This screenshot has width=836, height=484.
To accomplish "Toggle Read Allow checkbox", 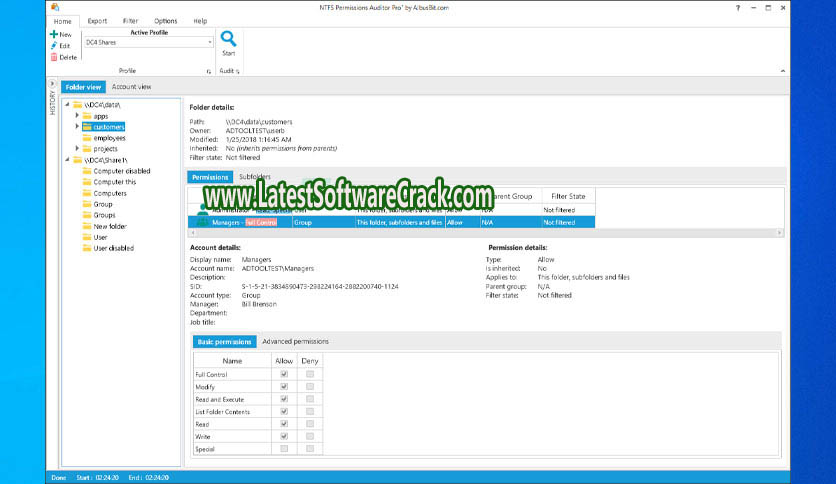I will coord(284,424).
